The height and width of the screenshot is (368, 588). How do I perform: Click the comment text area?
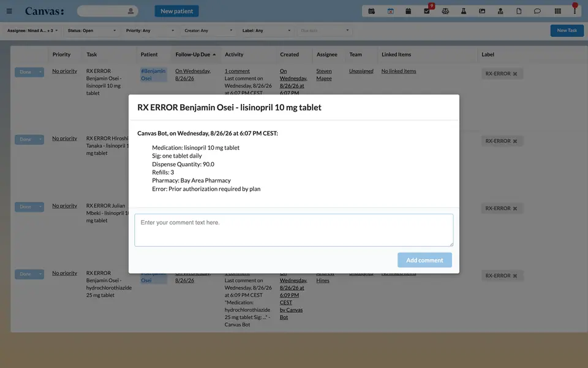point(294,230)
